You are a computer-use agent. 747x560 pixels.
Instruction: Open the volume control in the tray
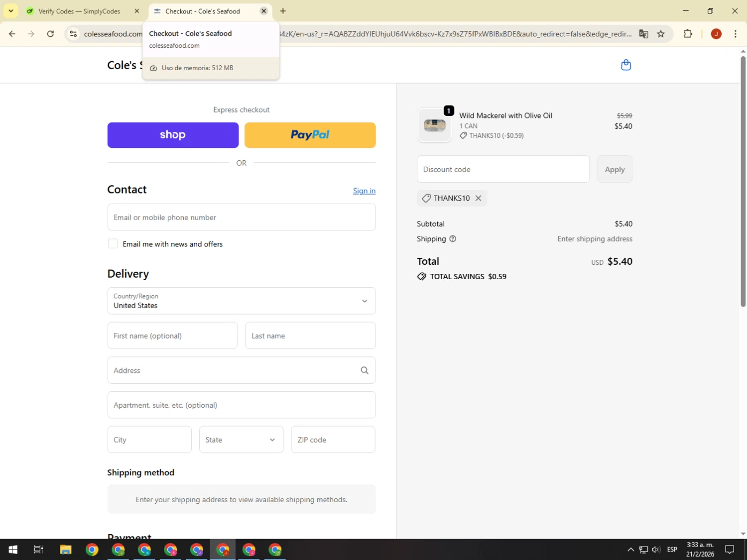(x=656, y=550)
